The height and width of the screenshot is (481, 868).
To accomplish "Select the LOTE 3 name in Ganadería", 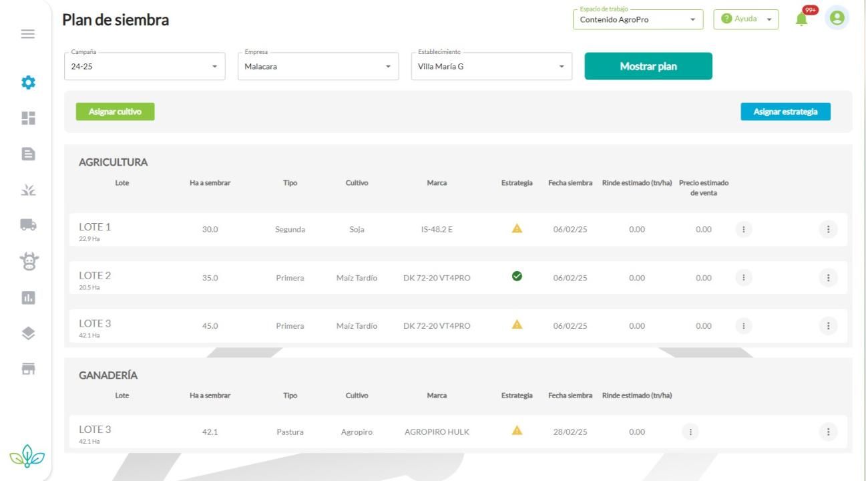I will (x=95, y=430).
